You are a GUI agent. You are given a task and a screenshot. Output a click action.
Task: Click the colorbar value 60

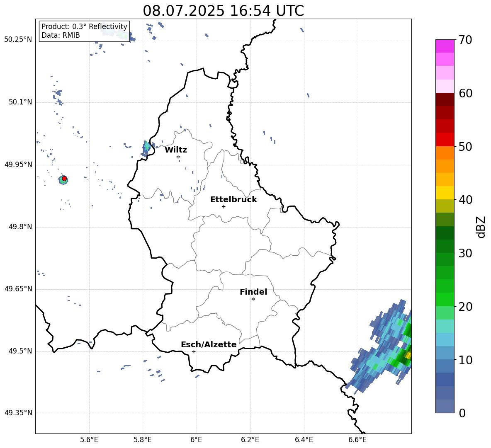point(465,93)
